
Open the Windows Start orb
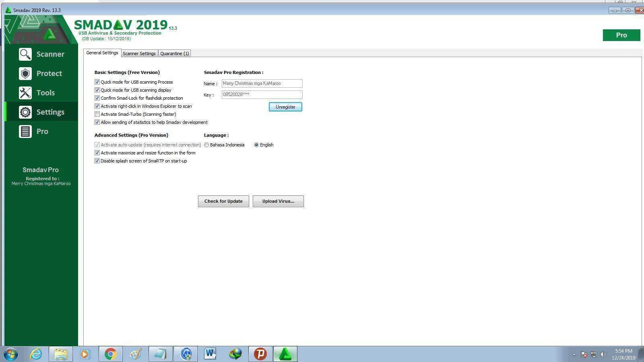point(11,354)
